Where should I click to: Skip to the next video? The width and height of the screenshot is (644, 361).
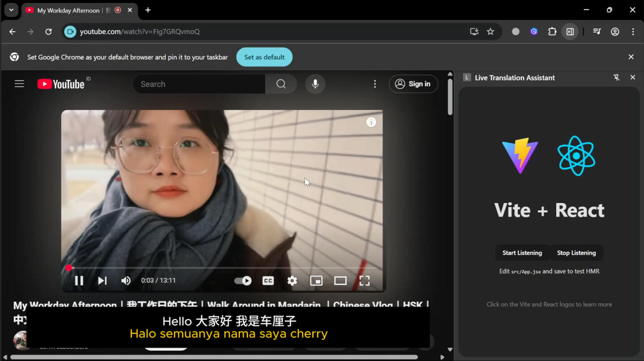point(102,280)
